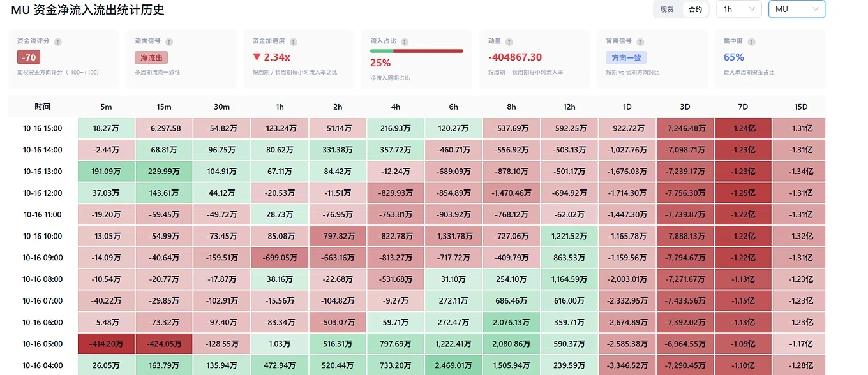The height and width of the screenshot is (375, 868).
Task: Click the help icon beside 流向信号
Action: pyautogui.click(x=169, y=42)
